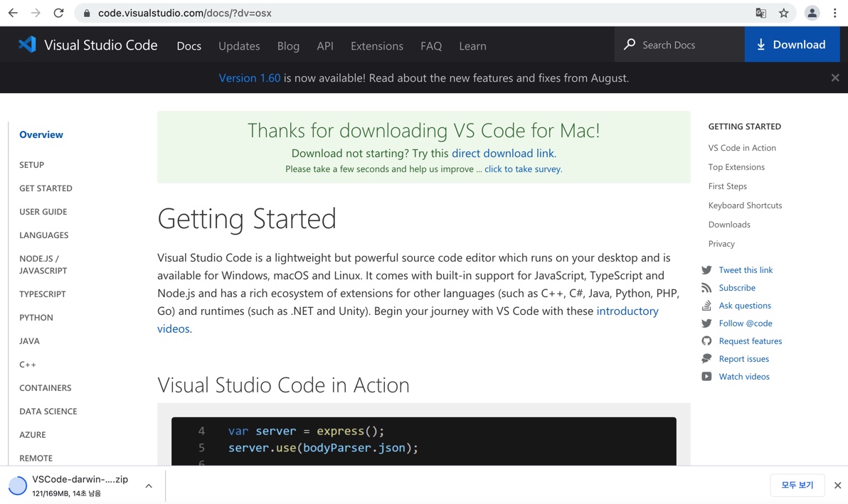The width and height of the screenshot is (848, 504).
Task: Click the Twitter icon beside Follow @code
Action: 706,323
